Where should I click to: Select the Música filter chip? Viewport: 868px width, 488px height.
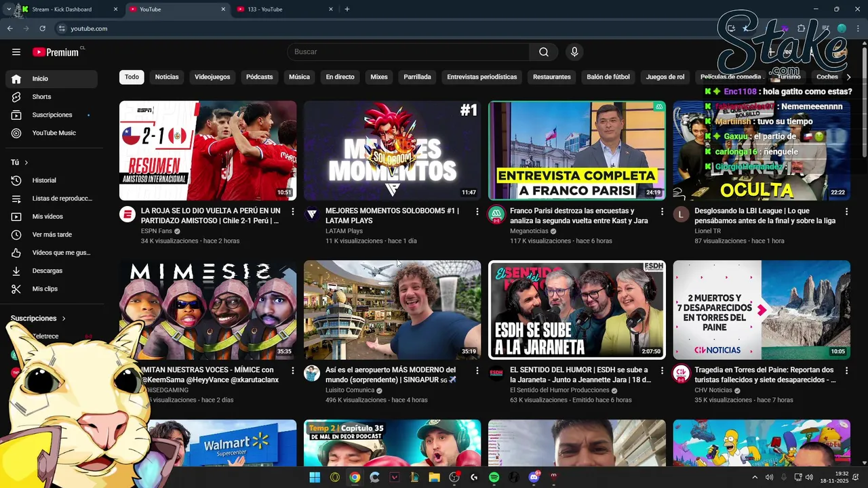(x=299, y=77)
